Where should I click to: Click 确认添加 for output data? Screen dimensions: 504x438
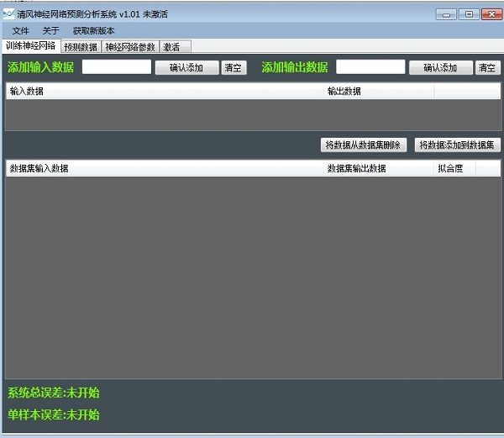coord(441,67)
